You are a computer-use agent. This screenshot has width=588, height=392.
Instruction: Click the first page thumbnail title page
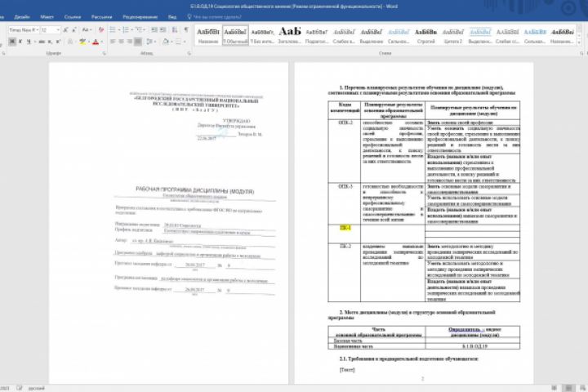tap(168, 223)
